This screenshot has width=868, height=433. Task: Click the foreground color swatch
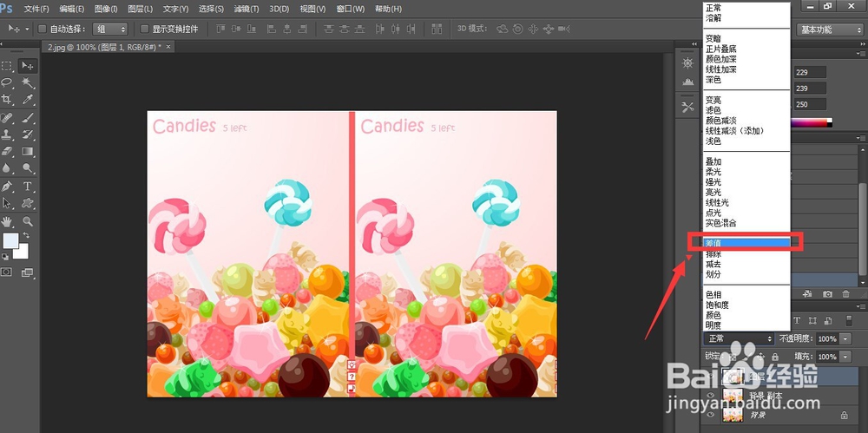point(10,241)
